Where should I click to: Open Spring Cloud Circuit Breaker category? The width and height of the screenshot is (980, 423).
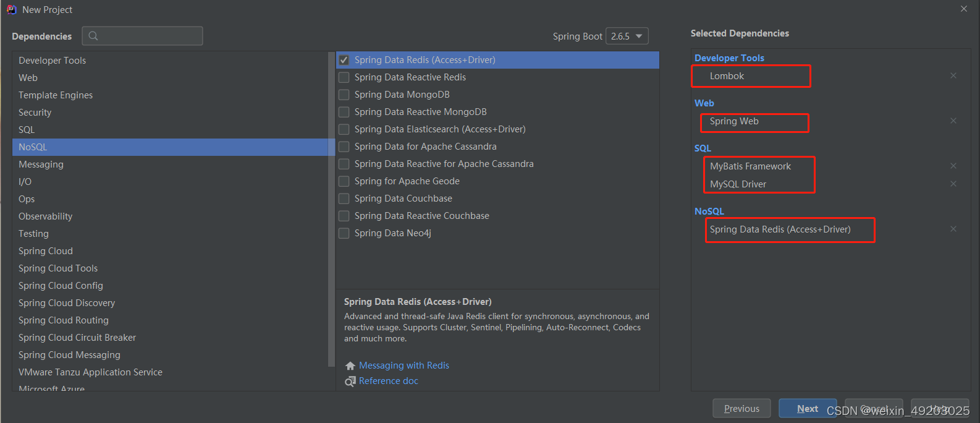pyautogui.click(x=170, y=338)
